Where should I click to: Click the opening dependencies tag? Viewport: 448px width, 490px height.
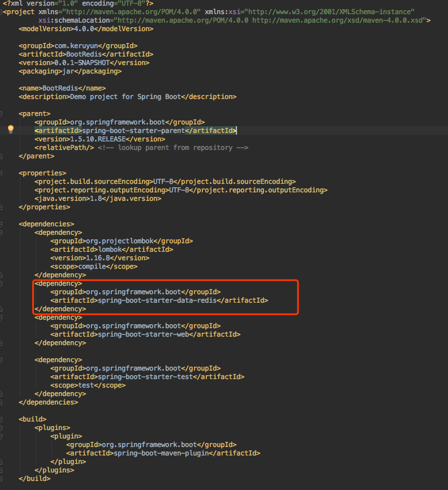46,224
